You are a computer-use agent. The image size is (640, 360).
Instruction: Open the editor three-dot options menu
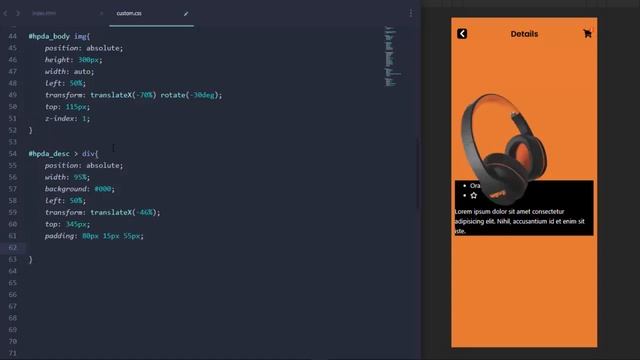tap(411, 13)
